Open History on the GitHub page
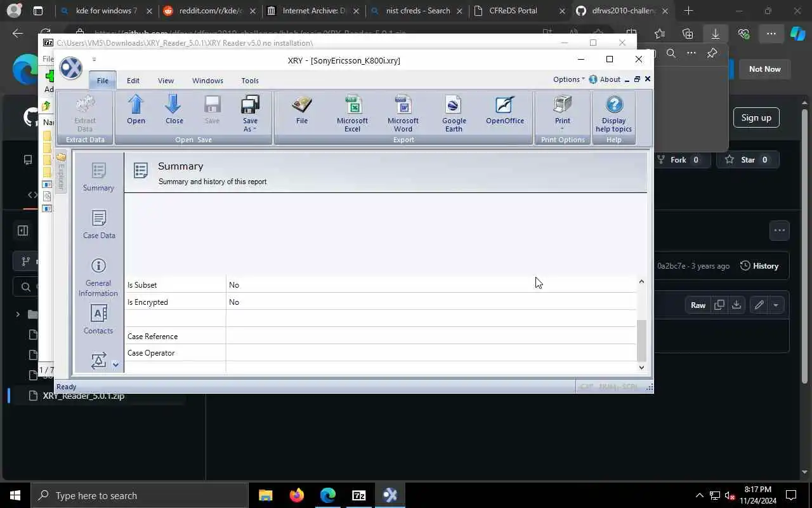 coord(759,266)
